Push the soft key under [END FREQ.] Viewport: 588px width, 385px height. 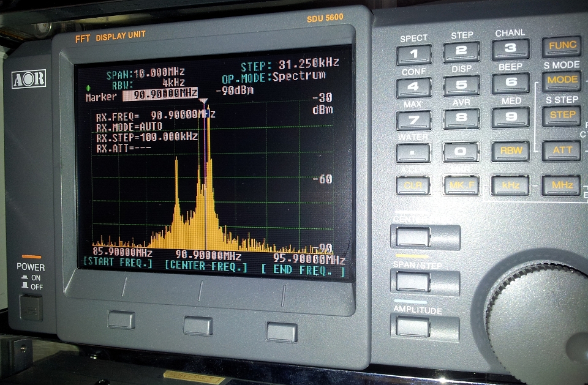point(282,332)
